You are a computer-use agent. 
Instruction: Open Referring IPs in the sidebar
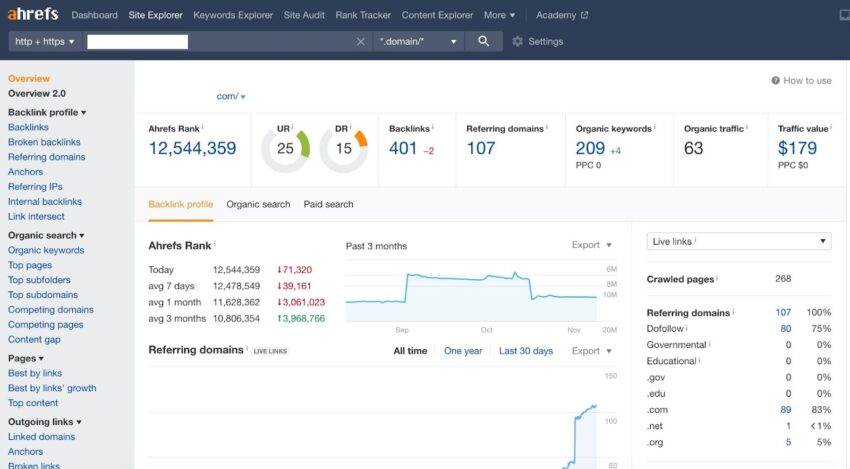(x=35, y=187)
